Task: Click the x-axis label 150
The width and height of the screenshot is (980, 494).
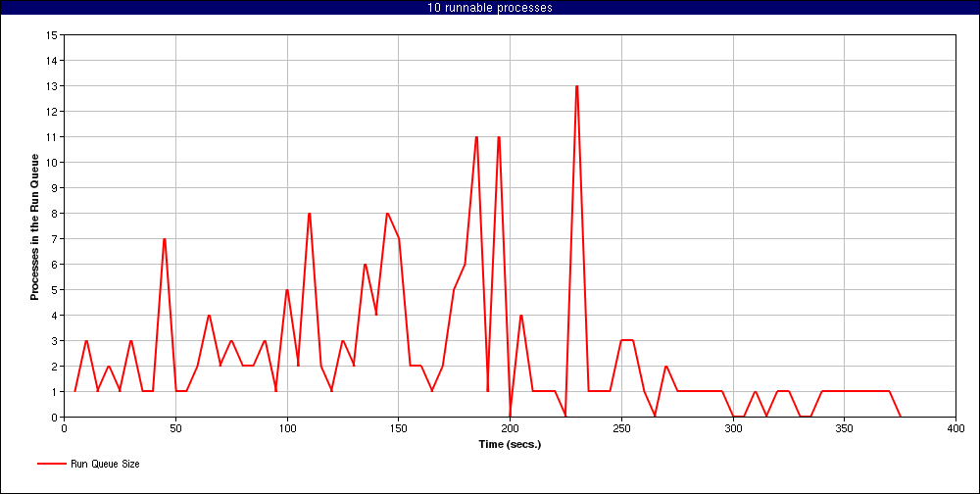Action: (x=399, y=428)
